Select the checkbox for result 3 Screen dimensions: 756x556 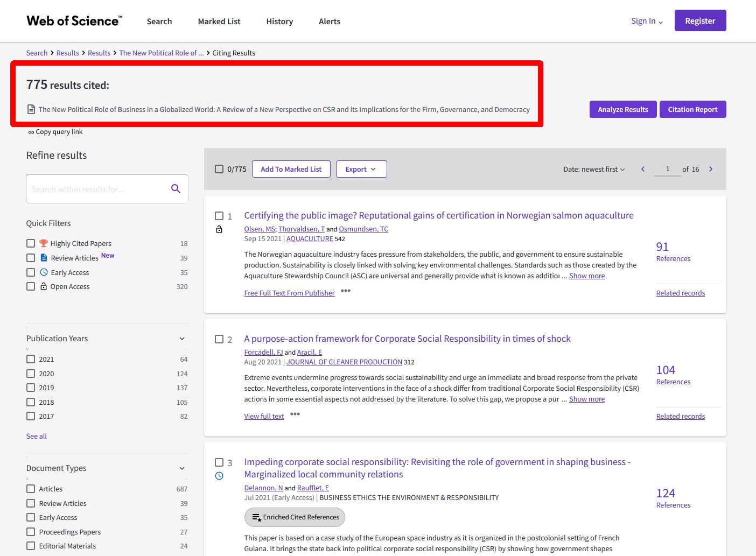pyautogui.click(x=219, y=462)
